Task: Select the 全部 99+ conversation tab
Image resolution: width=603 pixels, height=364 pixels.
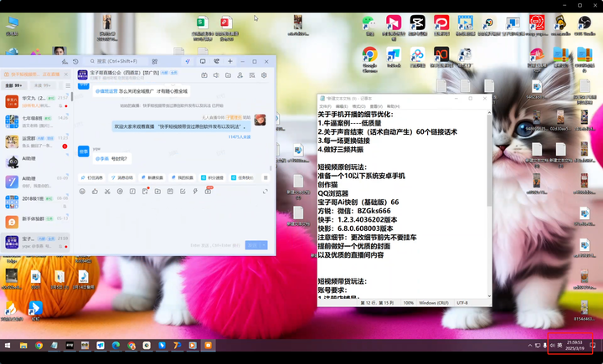Action: (x=14, y=85)
